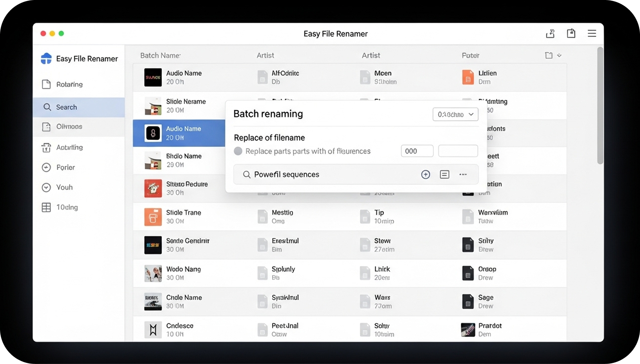The width and height of the screenshot is (640, 364).
Task: Open the Aptirting toolbox icon in sidebar
Action: 46,147
